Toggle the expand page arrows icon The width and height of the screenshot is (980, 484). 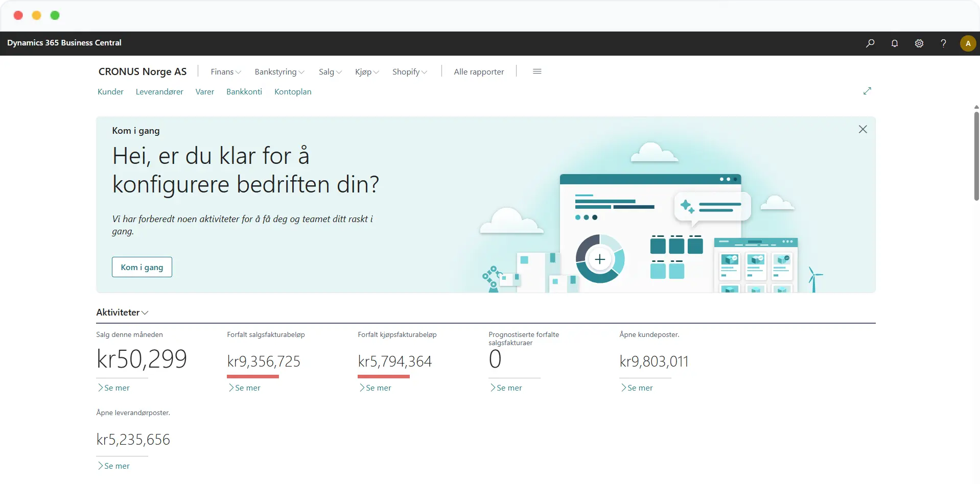point(867,91)
